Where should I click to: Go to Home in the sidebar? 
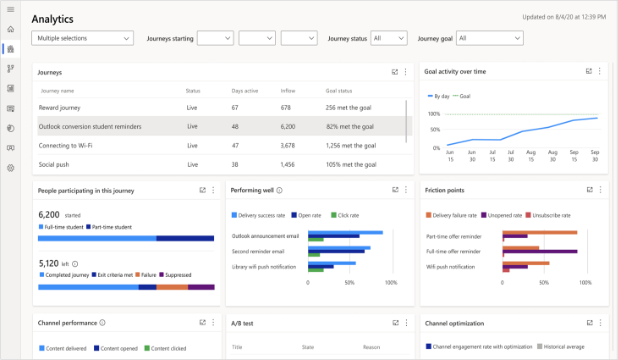click(x=11, y=29)
